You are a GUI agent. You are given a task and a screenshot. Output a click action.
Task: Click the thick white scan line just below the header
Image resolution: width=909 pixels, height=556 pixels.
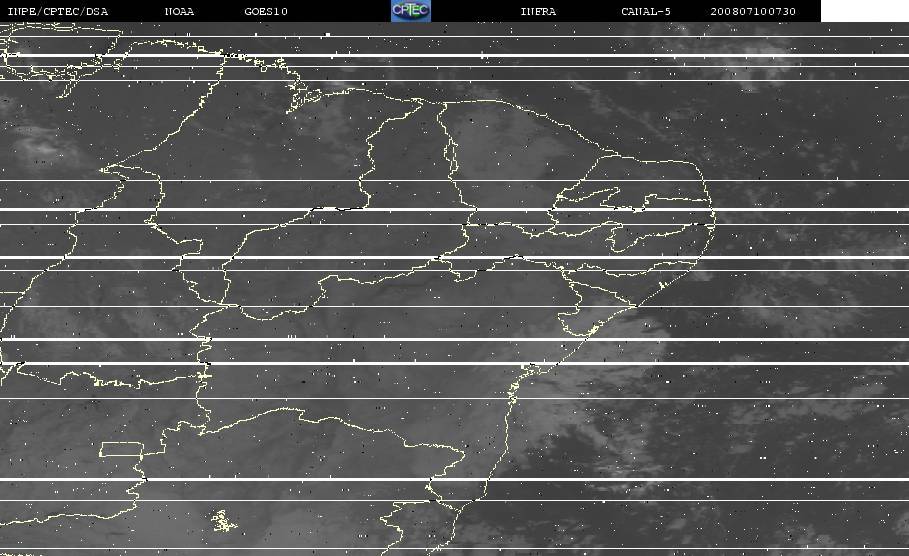[x=454, y=56]
